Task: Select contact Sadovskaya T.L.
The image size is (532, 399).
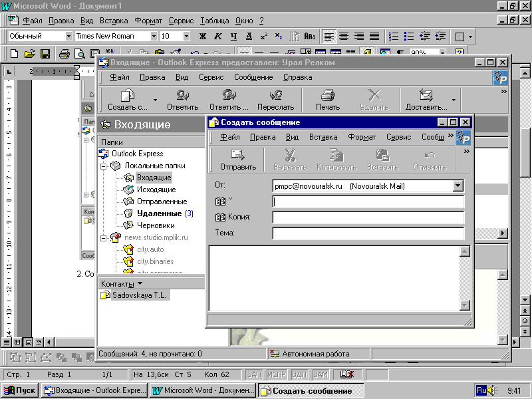Action: click(139, 295)
